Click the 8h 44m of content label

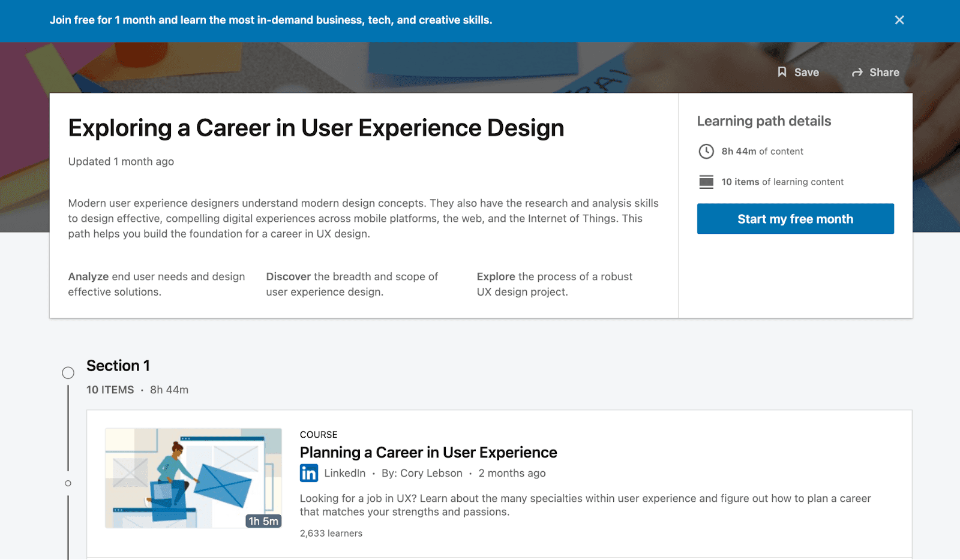coord(761,151)
